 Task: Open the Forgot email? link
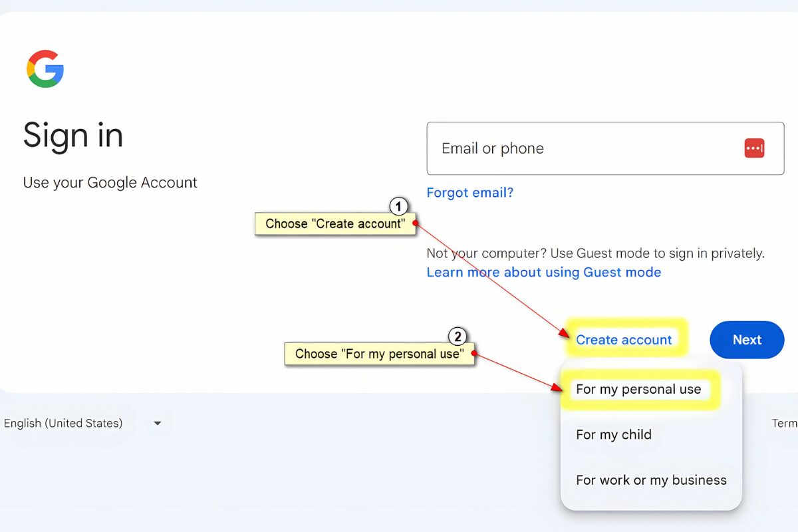click(470, 193)
